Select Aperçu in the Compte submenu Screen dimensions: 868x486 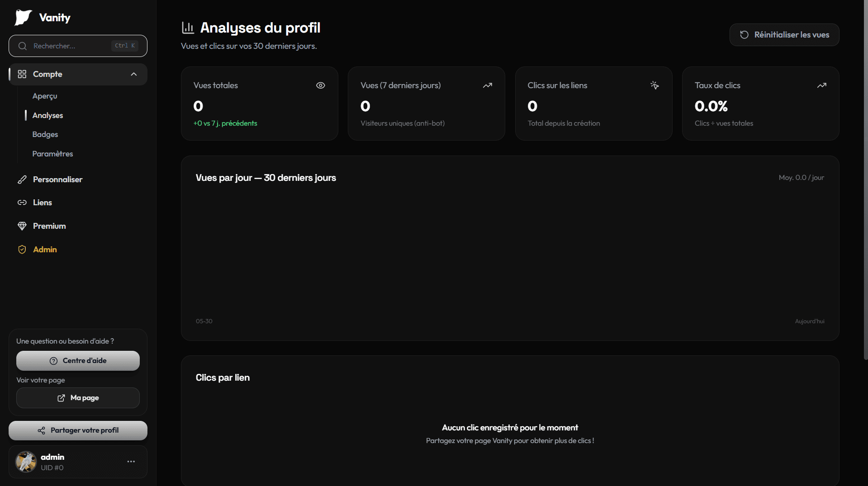(45, 96)
